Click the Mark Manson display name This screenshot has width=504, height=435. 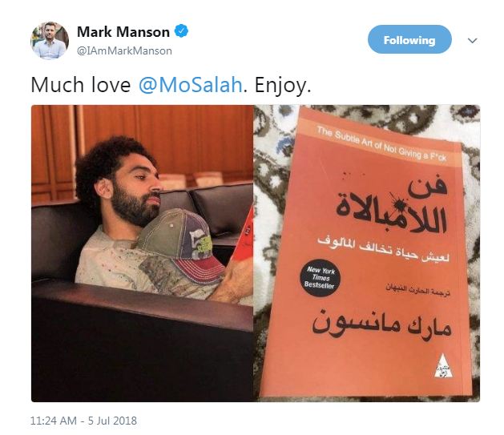coord(123,32)
